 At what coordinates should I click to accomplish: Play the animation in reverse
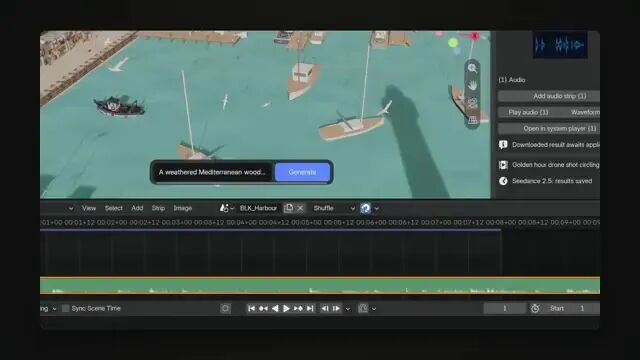(x=275, y=308)
